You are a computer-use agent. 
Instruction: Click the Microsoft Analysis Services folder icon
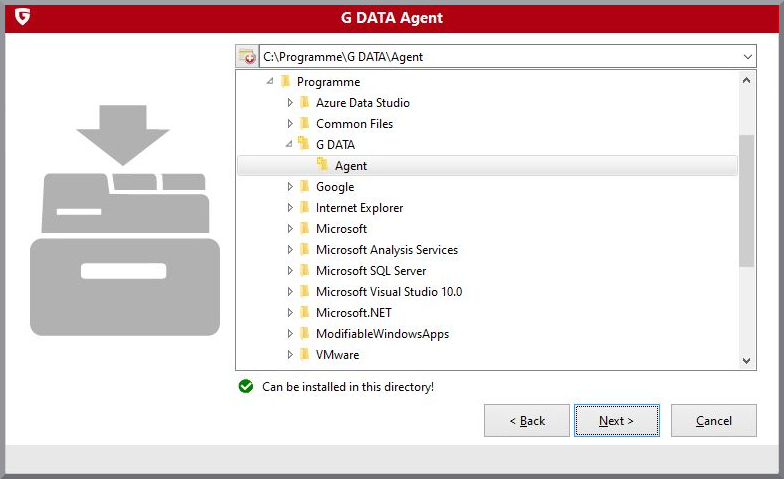(x=304, y=249)
